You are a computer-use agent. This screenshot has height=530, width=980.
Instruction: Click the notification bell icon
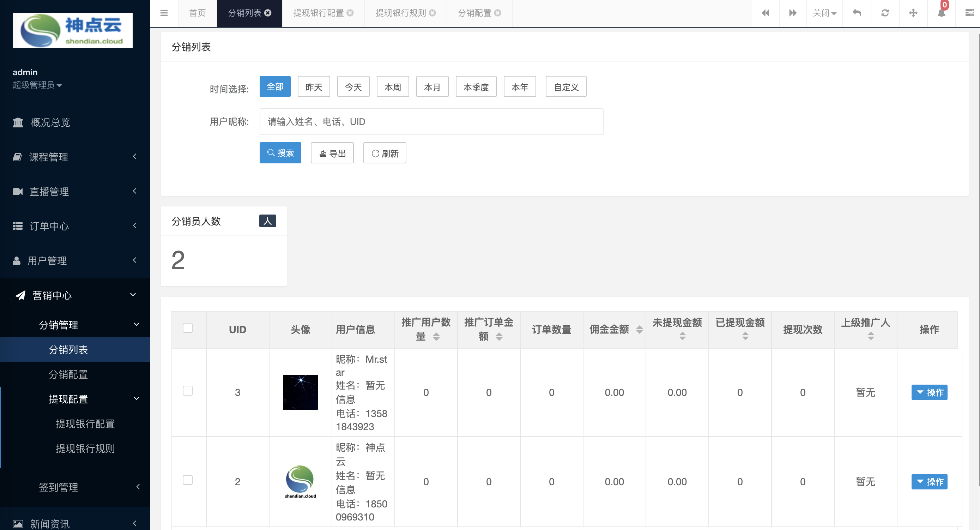[x=941, y=13]
